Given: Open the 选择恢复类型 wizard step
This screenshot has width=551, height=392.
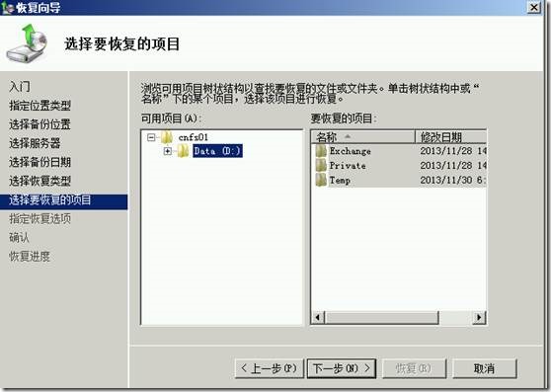Looking at the screenshot, I should coord(40,181).
